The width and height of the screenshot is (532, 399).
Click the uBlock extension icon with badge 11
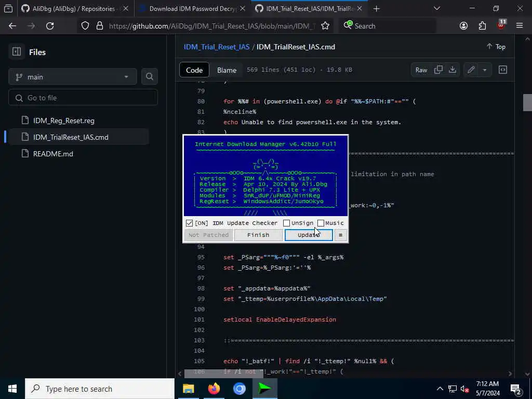[501, 25]
